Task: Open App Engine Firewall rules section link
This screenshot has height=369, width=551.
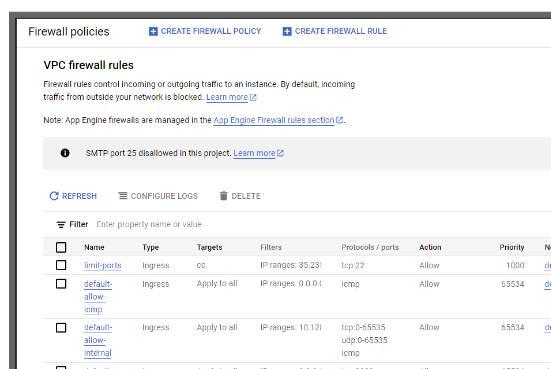Action: 274,120
